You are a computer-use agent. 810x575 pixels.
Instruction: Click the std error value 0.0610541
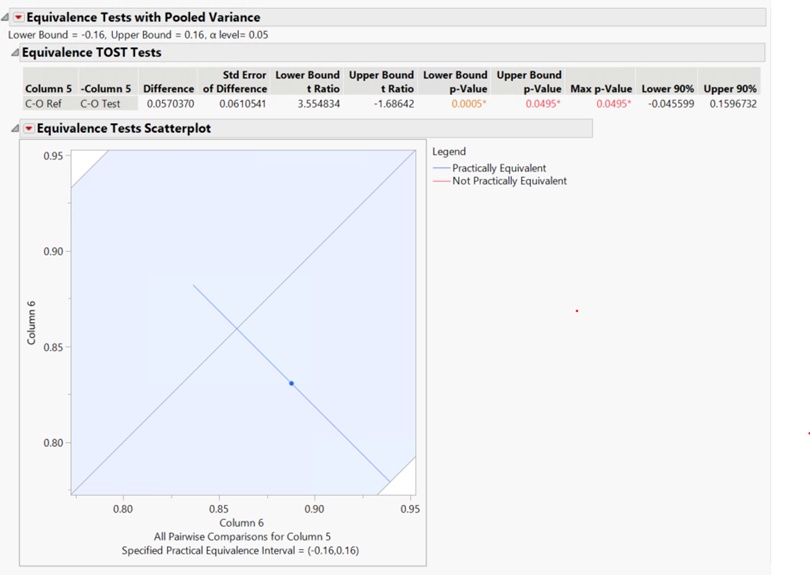pos(243,104)
